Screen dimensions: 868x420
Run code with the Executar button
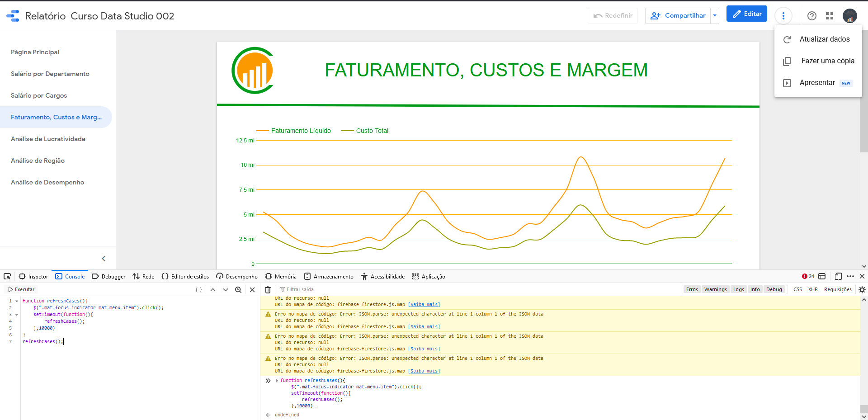[21, 289]
